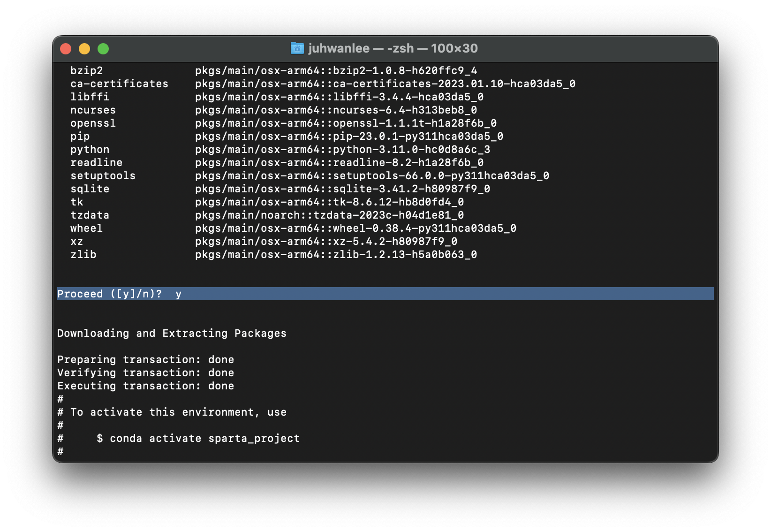The width and height of the screenshot is (771, 532).
Task: Select the 'tzdata' package name
Action: pos(90,215)
